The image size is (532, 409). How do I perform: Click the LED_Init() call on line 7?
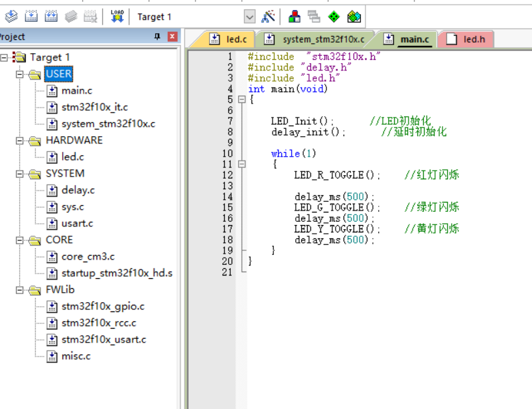tap(302, 122)
